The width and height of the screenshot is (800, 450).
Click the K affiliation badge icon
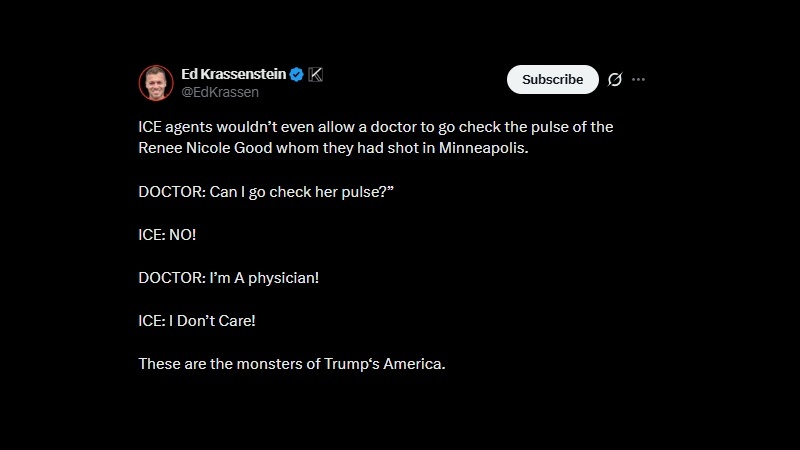(x=316, y=74)
